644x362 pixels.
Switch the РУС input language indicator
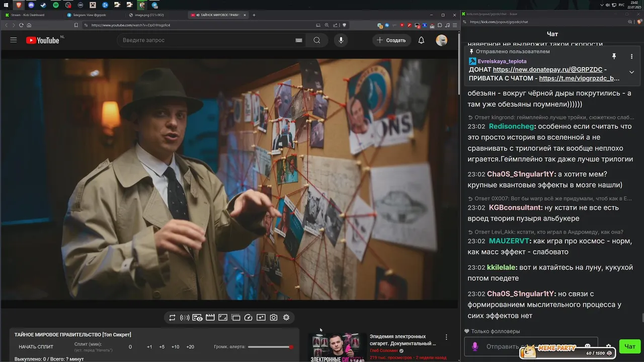tap(621, 5)
